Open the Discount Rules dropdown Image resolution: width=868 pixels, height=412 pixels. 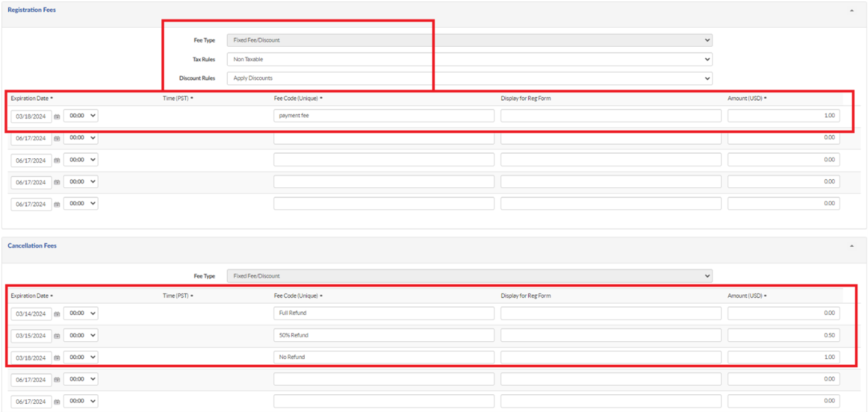click(x=469, y=78)
